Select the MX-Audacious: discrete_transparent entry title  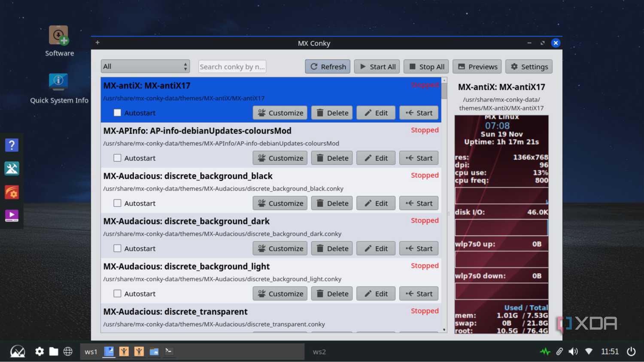(x=175, y=312)
